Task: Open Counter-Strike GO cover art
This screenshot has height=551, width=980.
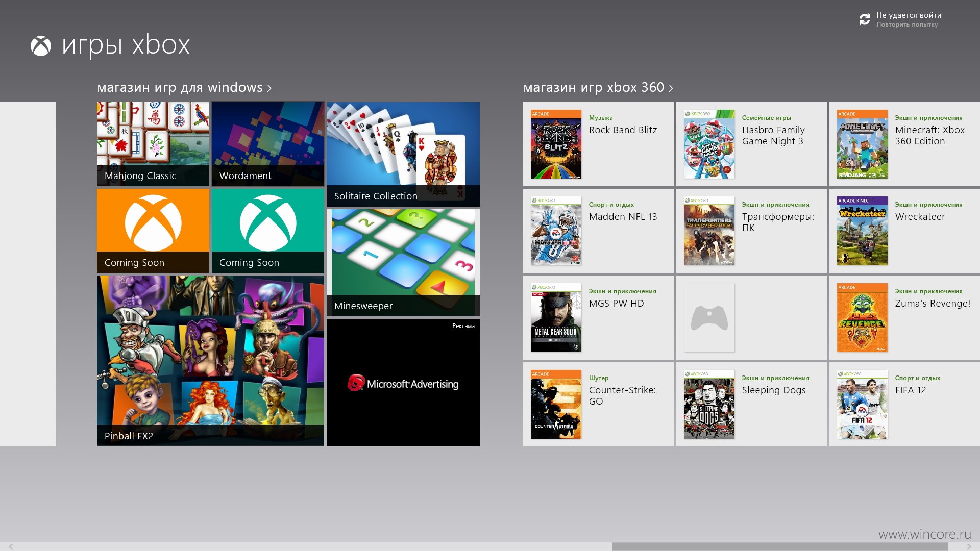Action: 556,405
